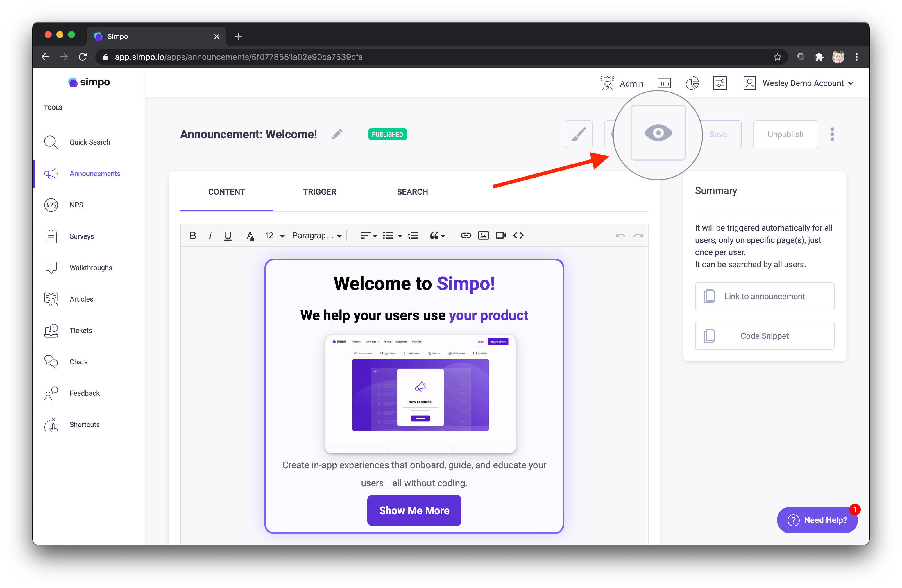The height and width of the screenshot is (588, 902).
Task: Open the code view icon
Action: coord(518,235)
